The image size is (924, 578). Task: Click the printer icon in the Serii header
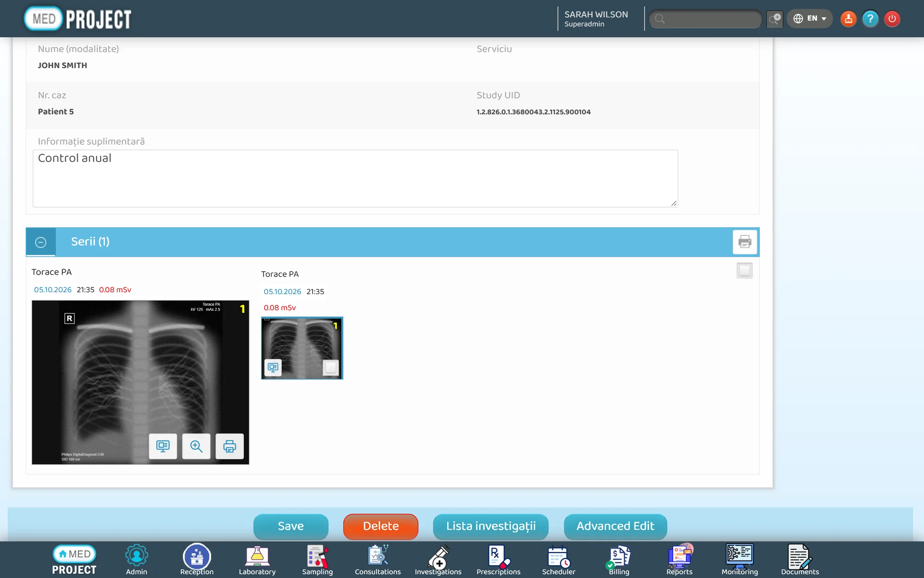pyautogui.click(x=745, y=242)
